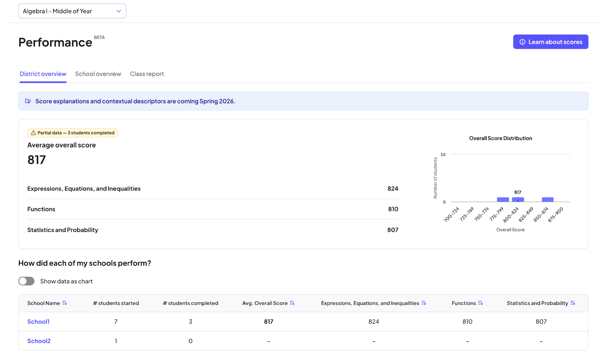The image size is (604, 364).
Task: Click the 800–824 bar in the histogram
Action: 518,199
